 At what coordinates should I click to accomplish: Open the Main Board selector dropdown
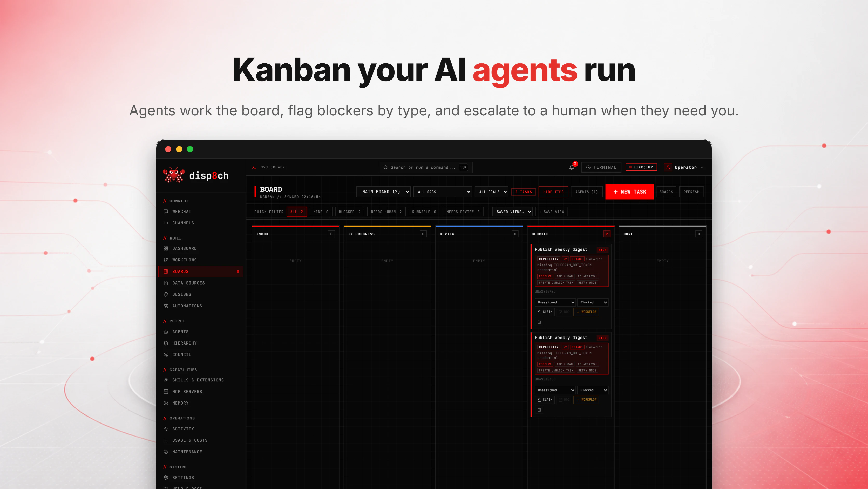(x=383, y=192)
